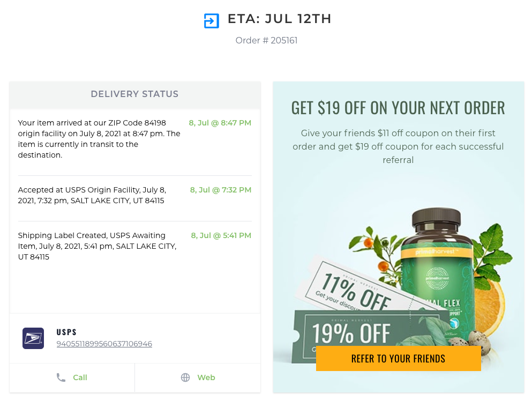The image size is (532, 400).
Task: Call the carrier using Call button
Action: [x=72, y=378]
